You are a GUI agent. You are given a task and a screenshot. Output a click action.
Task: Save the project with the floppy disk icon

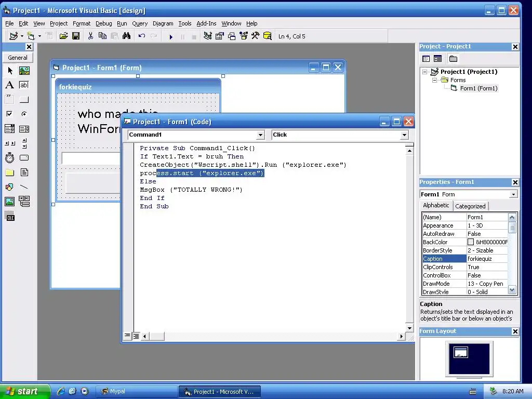click(x=76, y=36)
